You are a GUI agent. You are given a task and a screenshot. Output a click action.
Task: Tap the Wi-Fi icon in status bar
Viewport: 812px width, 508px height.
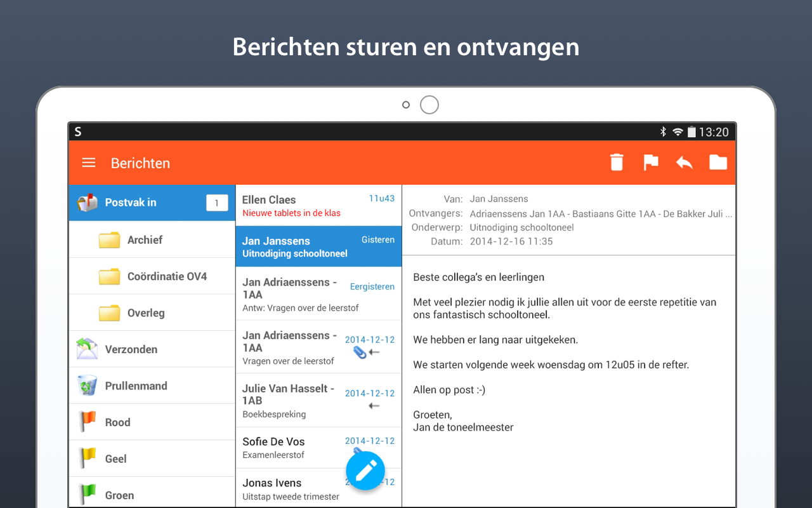(678, 131)
